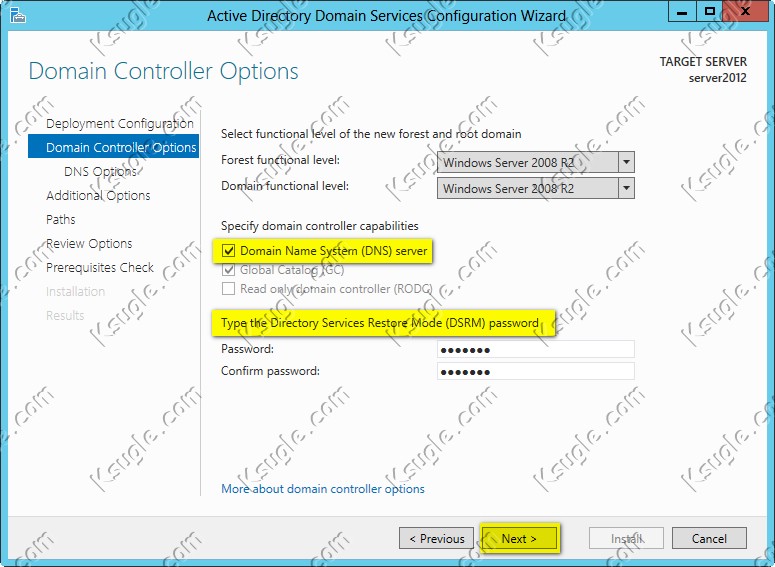
Task: Click the Forest functional level label
Action: (280, 160)
